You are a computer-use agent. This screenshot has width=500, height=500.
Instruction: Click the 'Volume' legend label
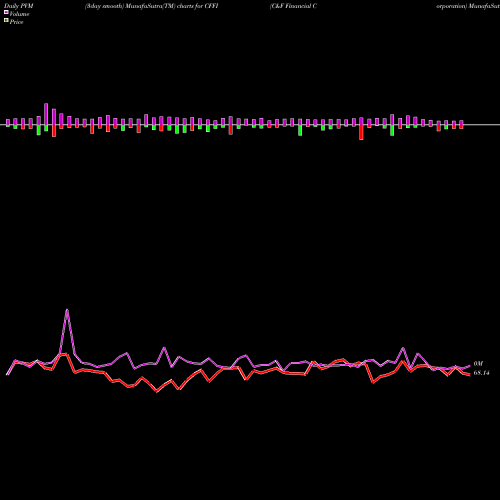(19, 14)
